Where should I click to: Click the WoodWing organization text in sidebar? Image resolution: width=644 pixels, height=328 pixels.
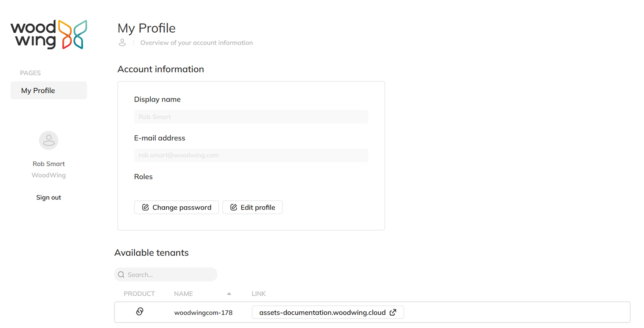click(x=49, y=175)
